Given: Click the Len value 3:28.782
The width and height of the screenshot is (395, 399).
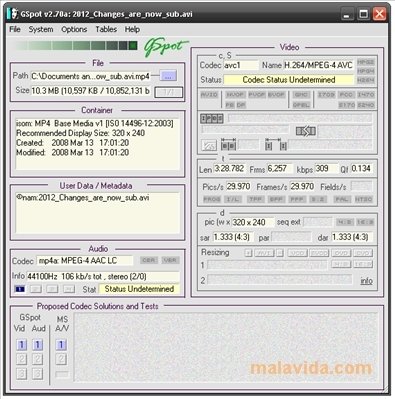Looking at the screenshot, I should pos(229,168).
